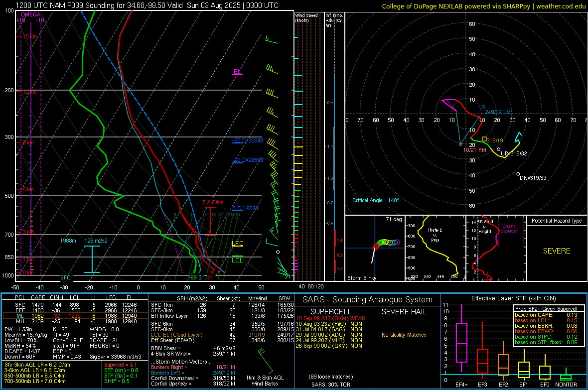Viewport: 588px width, 390px height.
Task: Click the Theta-E v. Pres panel label
Action: click(435, 235)
